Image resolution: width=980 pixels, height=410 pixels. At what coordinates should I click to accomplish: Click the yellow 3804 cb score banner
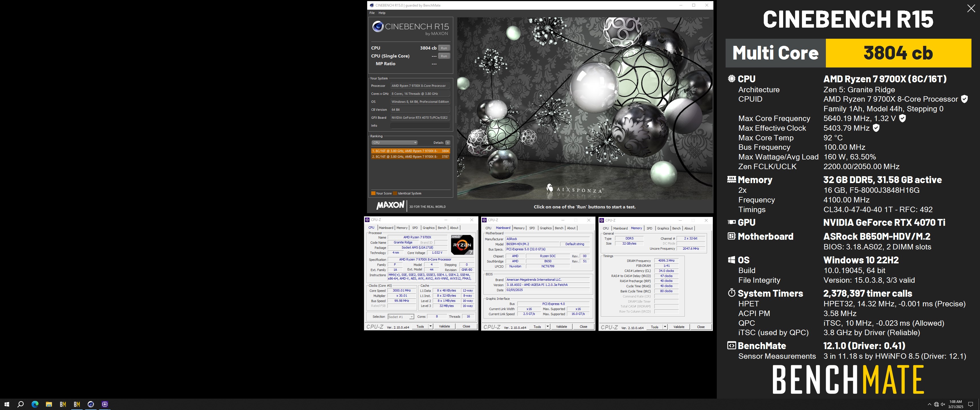click(898, 53)
